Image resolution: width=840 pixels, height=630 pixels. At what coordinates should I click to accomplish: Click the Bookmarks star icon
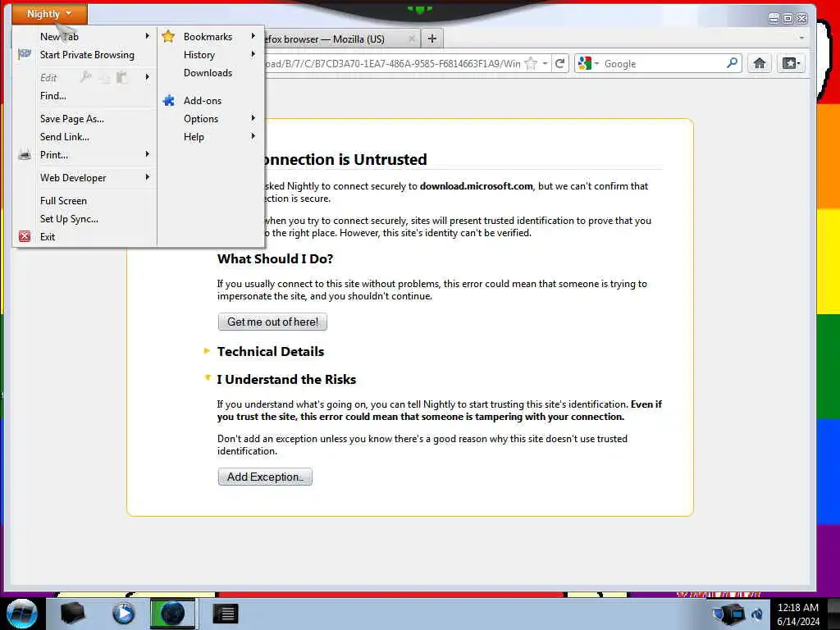tap(168, 36)
